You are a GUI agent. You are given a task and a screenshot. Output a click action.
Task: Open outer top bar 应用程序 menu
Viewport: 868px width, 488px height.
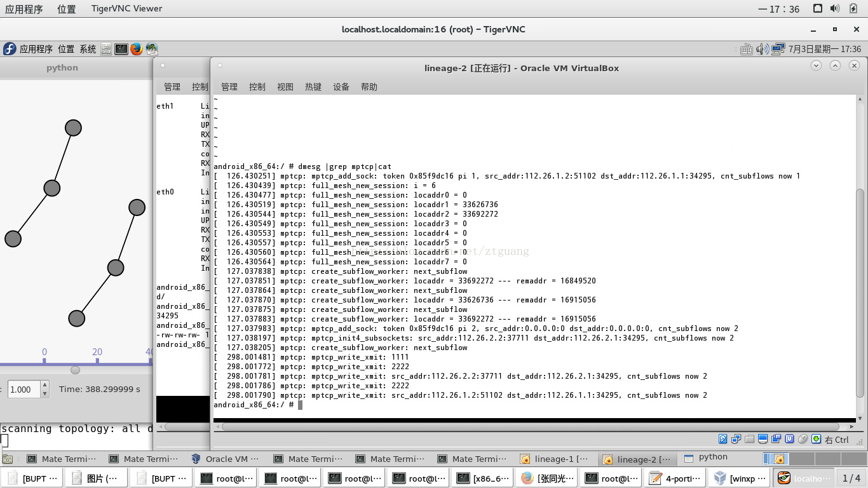click(x=24, y=9)
